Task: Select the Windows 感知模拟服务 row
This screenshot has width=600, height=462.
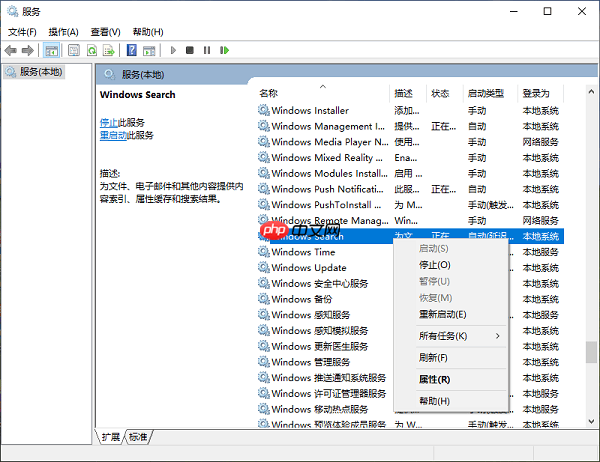Action: 410,330
